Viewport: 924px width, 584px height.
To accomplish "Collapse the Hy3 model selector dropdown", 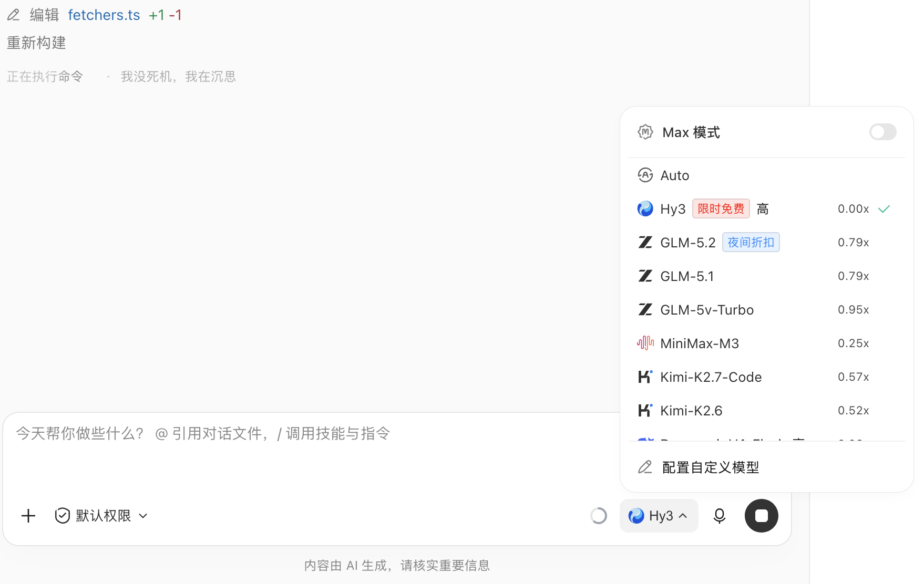I will (x=659, y=516).
